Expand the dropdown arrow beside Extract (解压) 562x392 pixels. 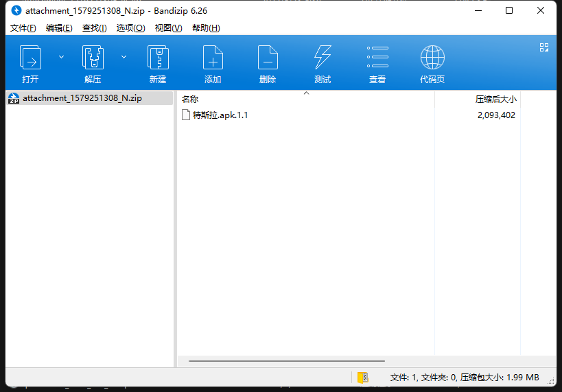tap(124, 57)
